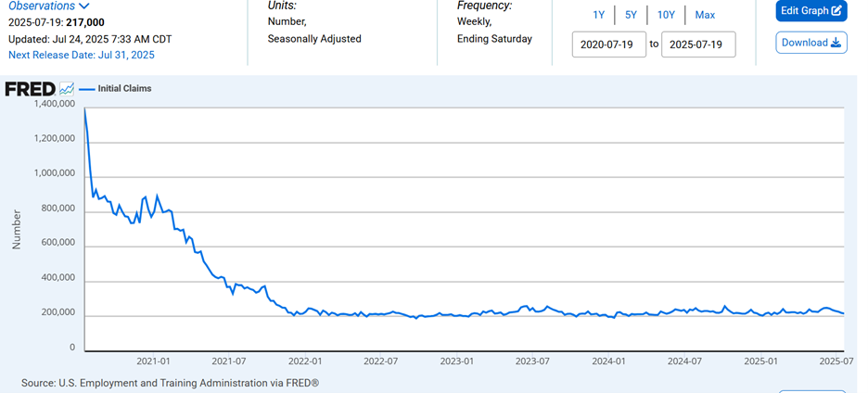Click the blue legend line swatch
868x393 pixels.
(x=87, y=89)
